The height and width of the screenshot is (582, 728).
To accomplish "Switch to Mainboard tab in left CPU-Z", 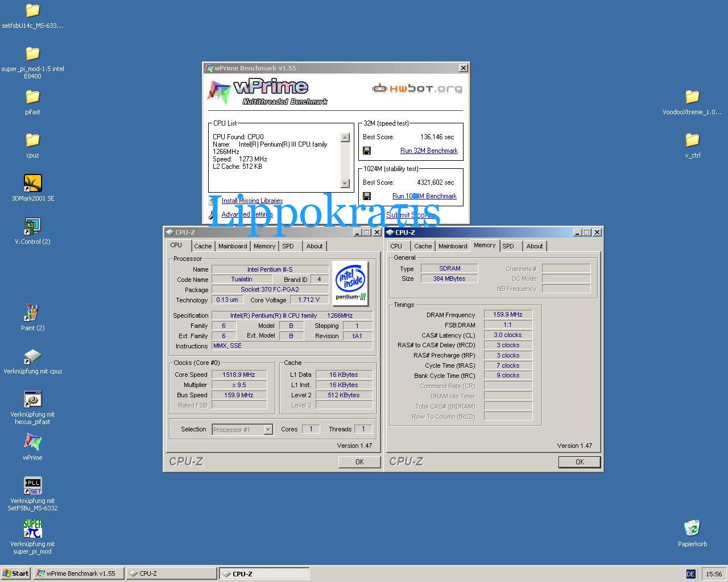I will pos(233,246).
